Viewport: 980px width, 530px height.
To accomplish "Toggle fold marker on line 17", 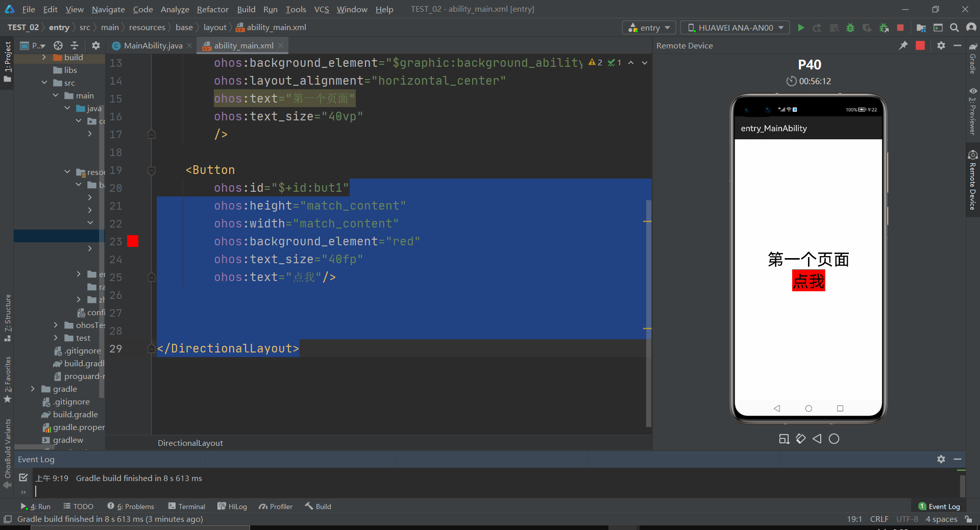I will (152, 135).
